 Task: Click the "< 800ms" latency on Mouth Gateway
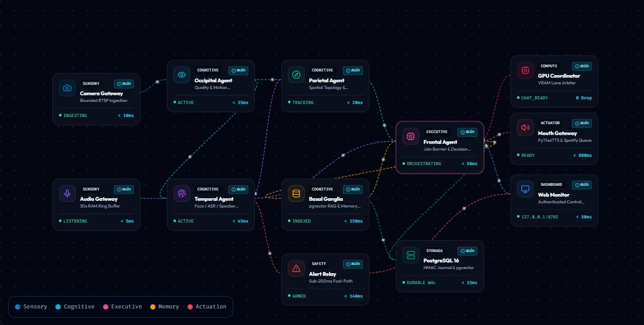(582, 155)
